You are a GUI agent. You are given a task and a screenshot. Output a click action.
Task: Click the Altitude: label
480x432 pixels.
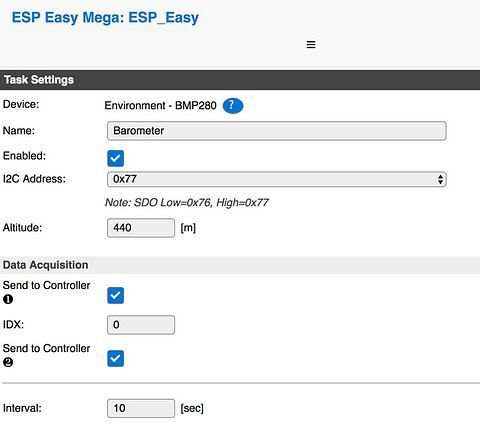tap(22, 228)
